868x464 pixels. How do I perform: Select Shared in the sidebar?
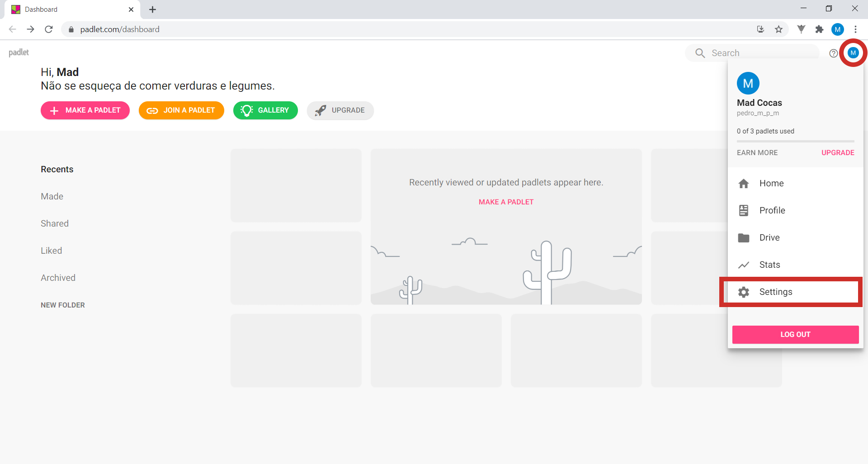point(55,223)
